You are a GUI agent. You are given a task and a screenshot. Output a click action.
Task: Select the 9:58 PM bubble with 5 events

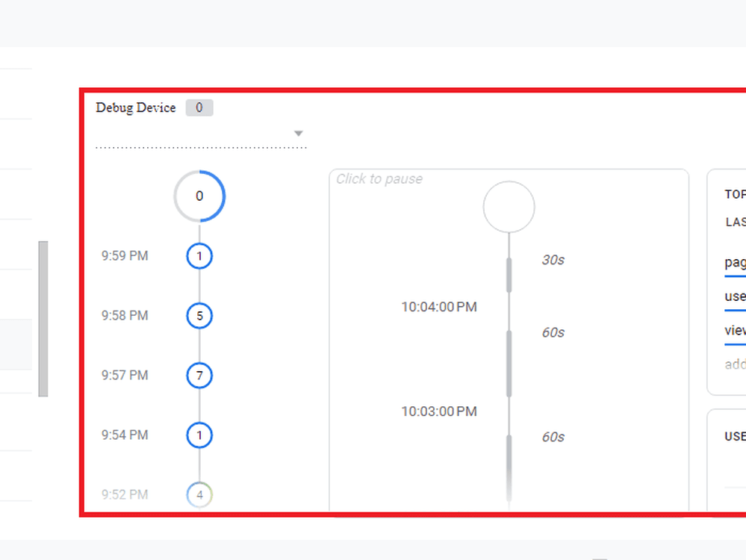(x=199, y=316)
